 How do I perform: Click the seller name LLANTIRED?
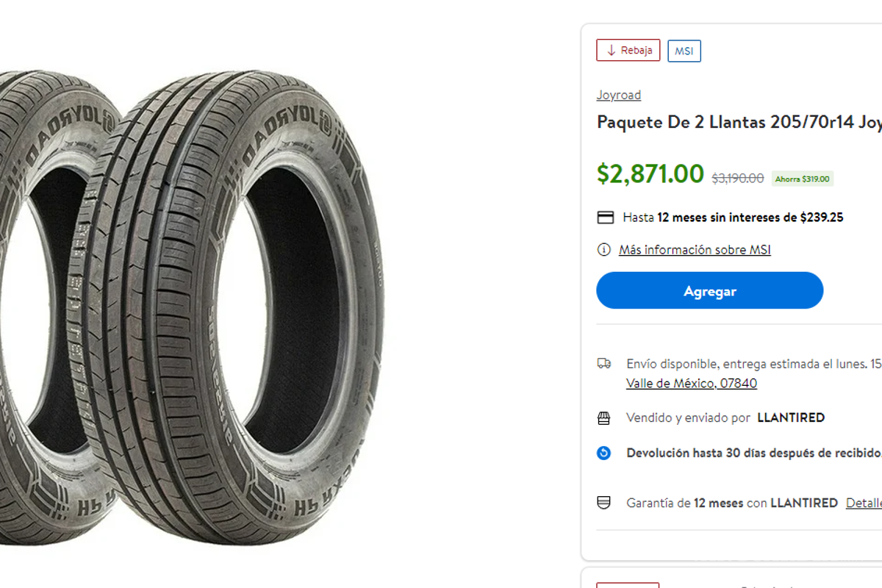coord(792,417)
